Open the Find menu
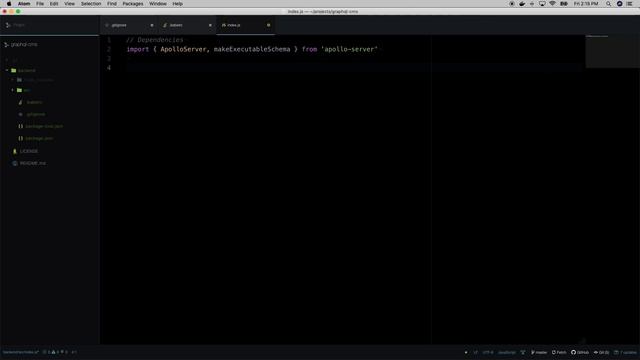 (x=112, y=4)
